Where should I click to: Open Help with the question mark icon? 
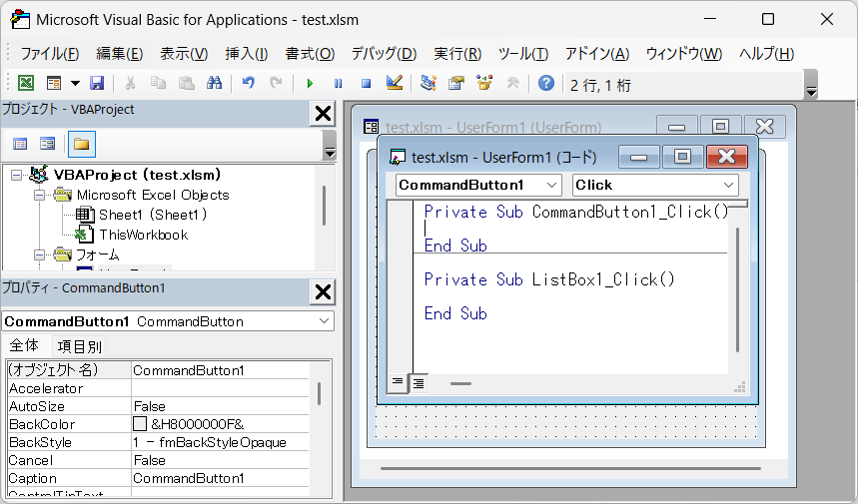pos(546,83)
